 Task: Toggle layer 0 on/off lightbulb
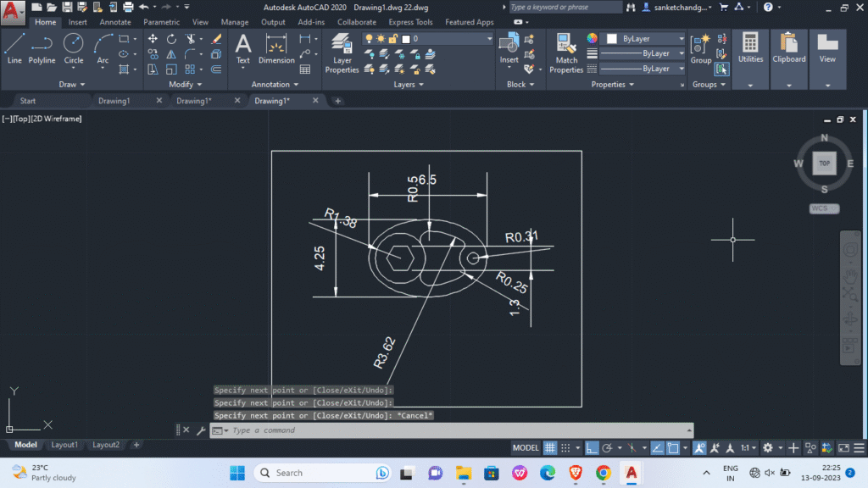369,39
